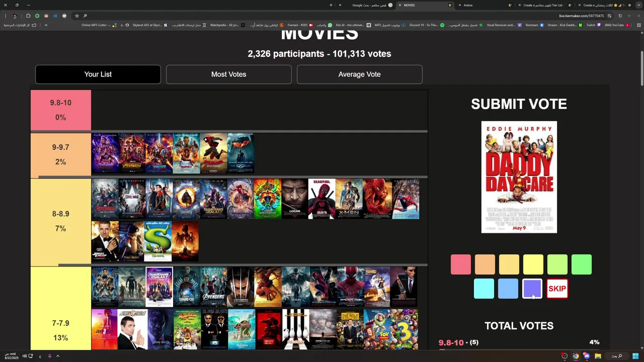This screenshot has height=362, width=644.
Task: Open the Restream bookmark
Action: (x=534, y=25)
